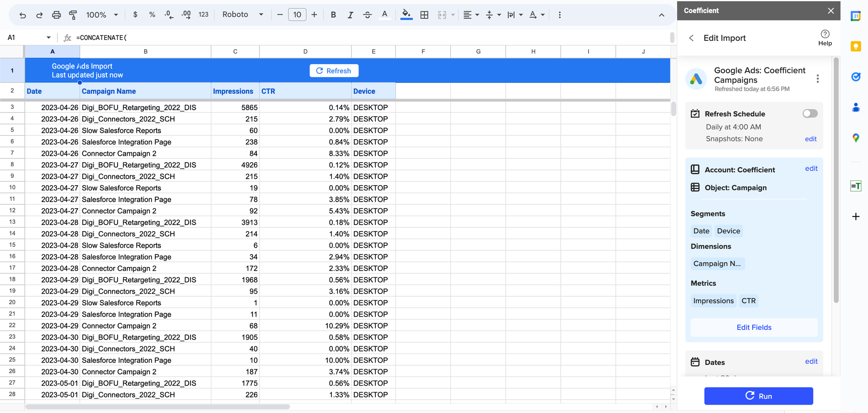Screen dimensions: 868x413
Task: Click the CTR metric chip
Action: [x=749, y=301]
